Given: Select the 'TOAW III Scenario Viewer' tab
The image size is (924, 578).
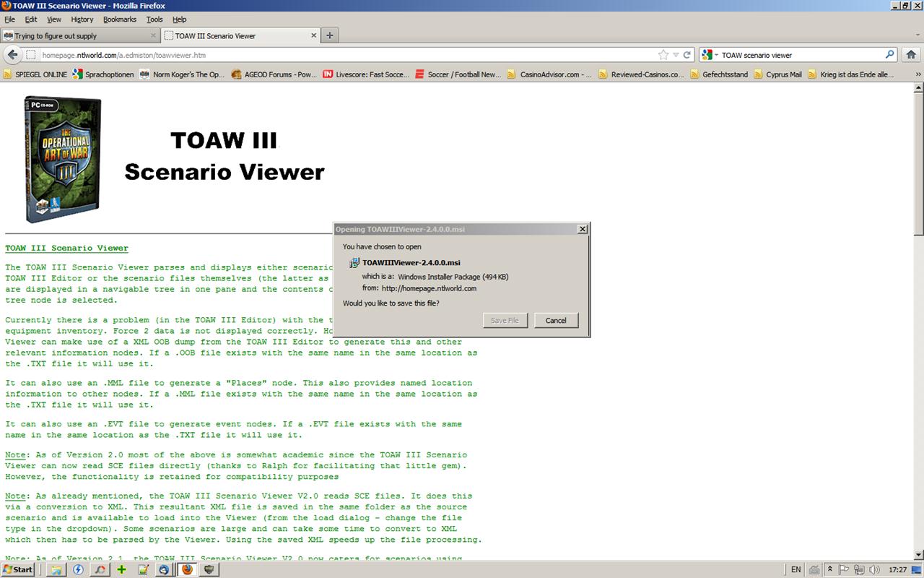Looking at the screenshot, I should click(x=240, y=35).
